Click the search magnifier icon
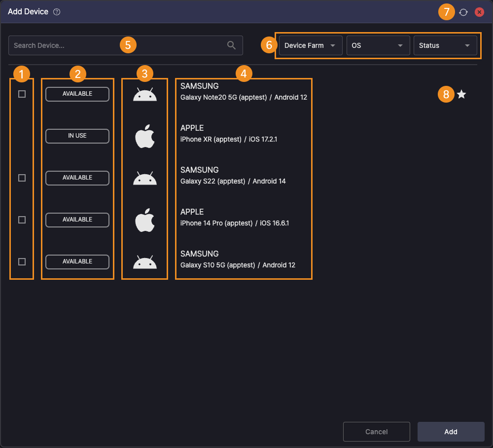Image resolution: width=493 pixels, height=448 pixels. click(x=231, y=45)
